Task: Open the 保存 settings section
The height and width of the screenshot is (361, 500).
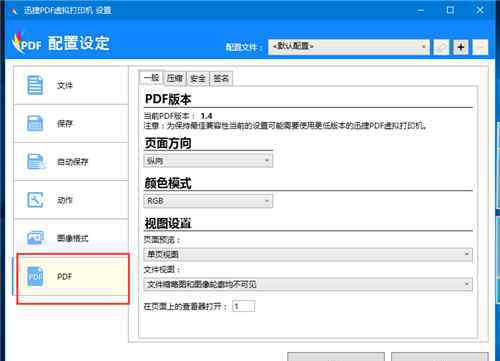Action: 71,124
